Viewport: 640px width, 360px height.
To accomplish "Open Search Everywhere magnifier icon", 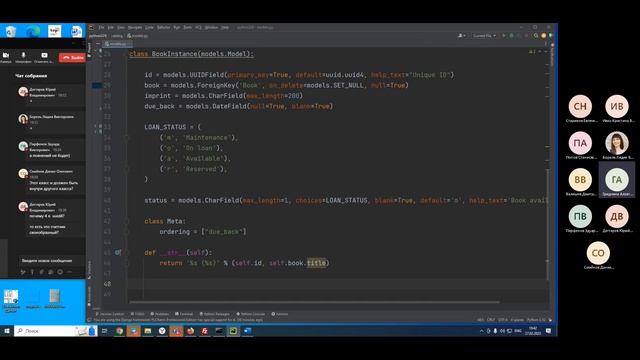I will [x=536, y=36].
